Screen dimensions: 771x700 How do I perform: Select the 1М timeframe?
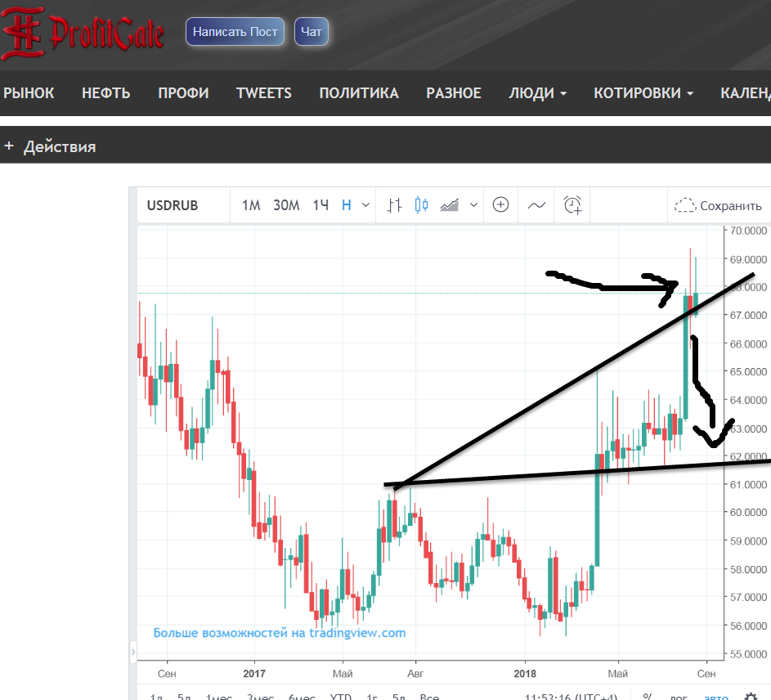click(251, 205)
